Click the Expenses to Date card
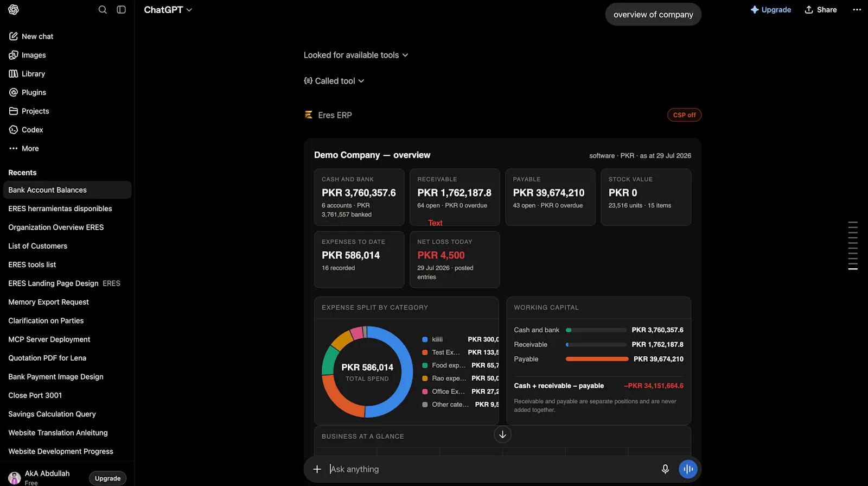 click(359, 260)
